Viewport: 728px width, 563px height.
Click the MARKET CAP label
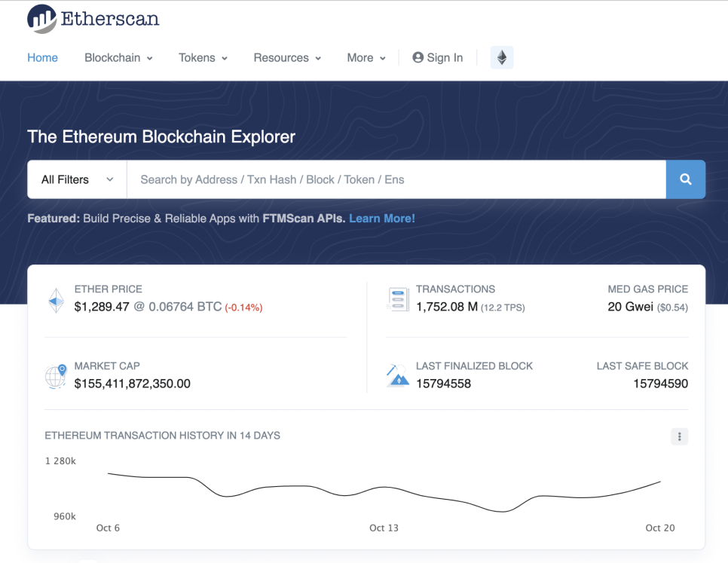(x=107, y=366)
